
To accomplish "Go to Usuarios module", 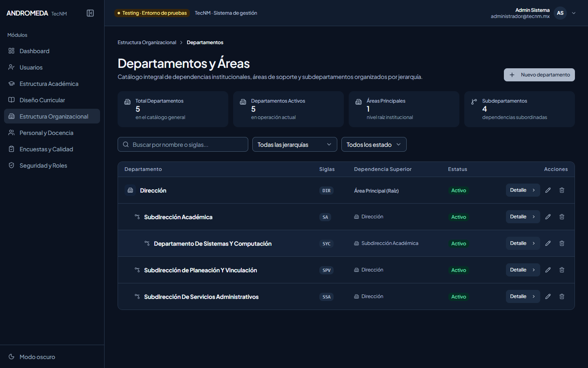I will coord(52,67).
